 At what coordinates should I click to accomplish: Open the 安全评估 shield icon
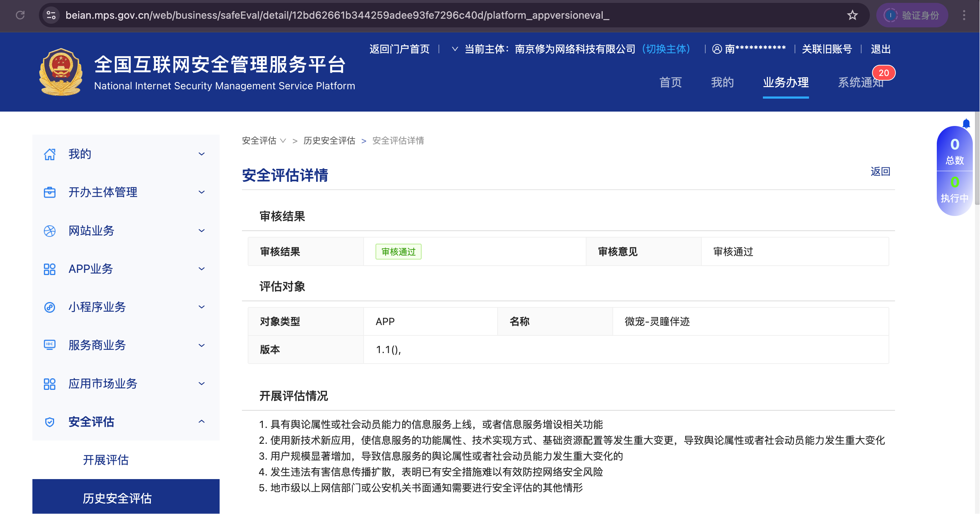(x=50, y=421)
